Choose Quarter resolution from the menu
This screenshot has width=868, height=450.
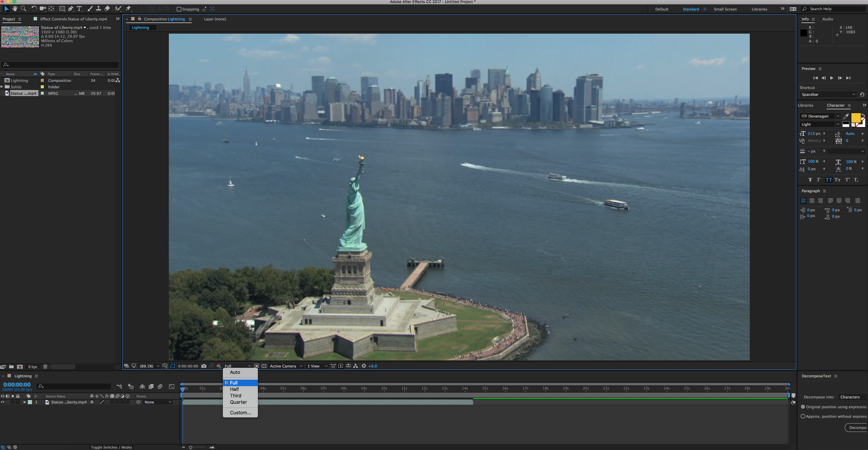coord(240,402)
